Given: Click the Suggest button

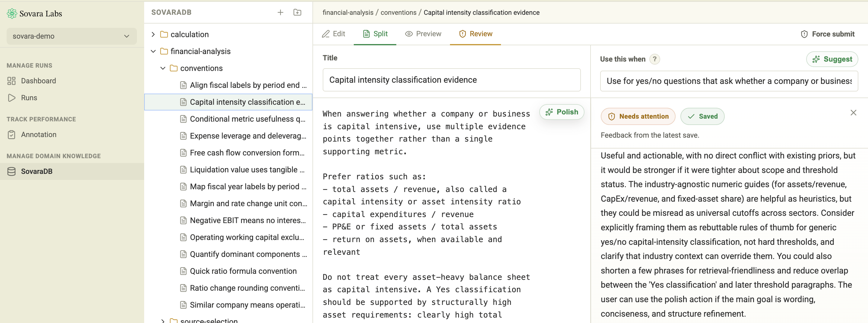Looking at the screenshot, I should (832, 59).
